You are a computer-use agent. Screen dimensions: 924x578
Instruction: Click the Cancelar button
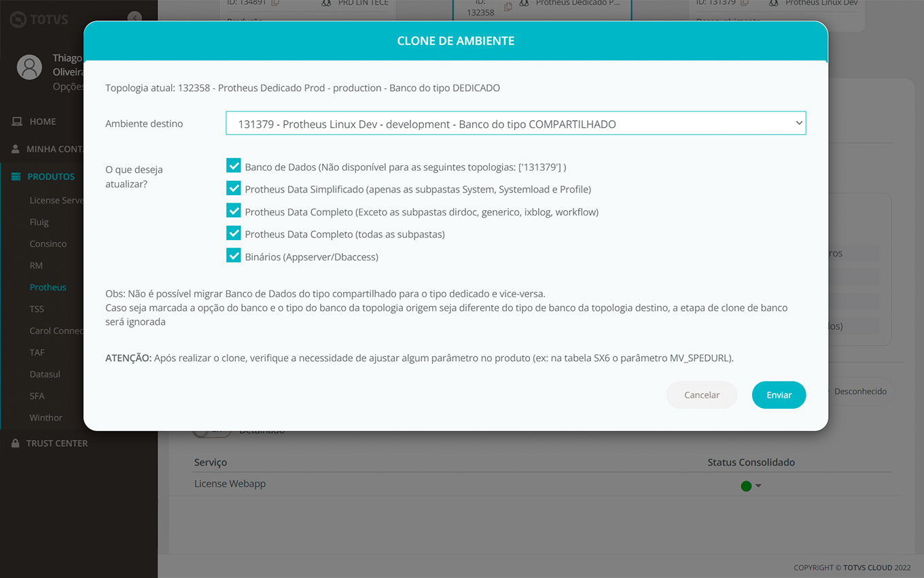click(x=702, y=395)
